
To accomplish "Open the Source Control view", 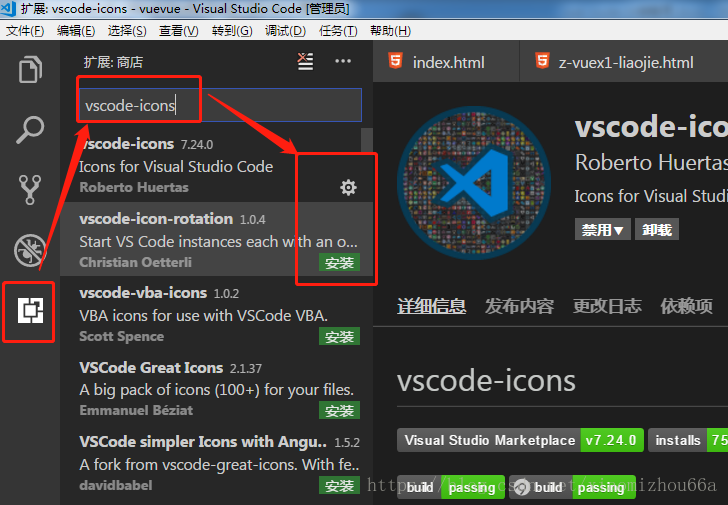I will point(30,189).
